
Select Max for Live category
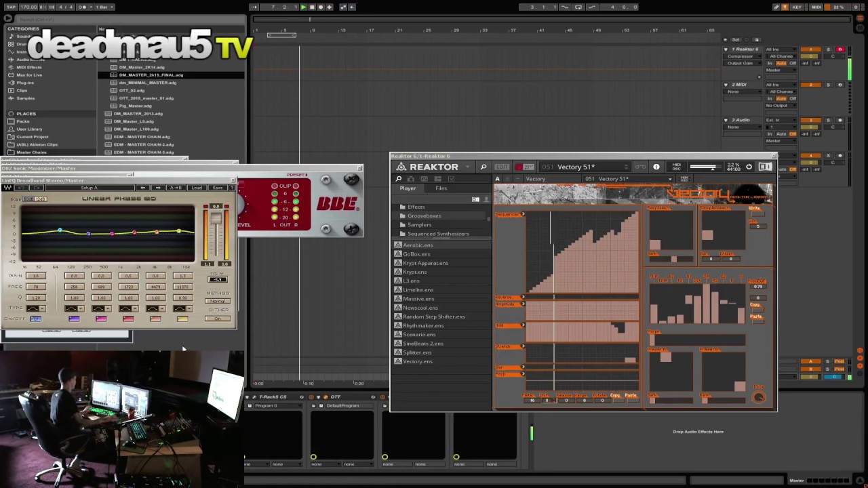tap(29, 75)
